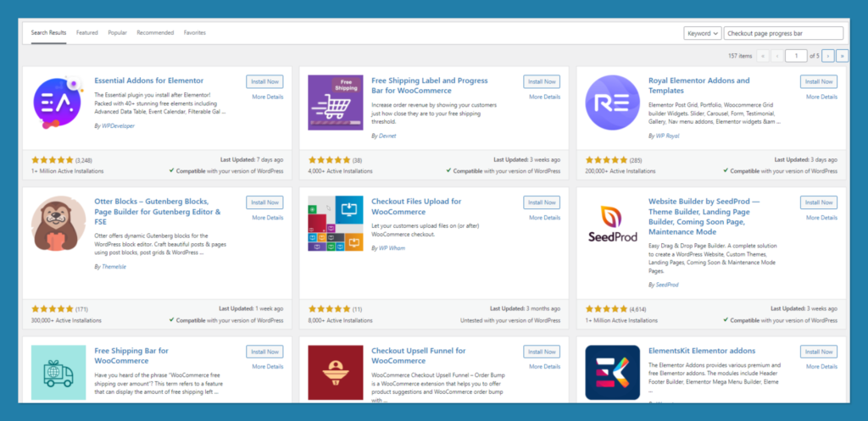Image resolution: width=868 pixels, height=421 pixels.
Task: Open Checkout Files Upload for WooCommerce title
Action: [x=416, y=207]
